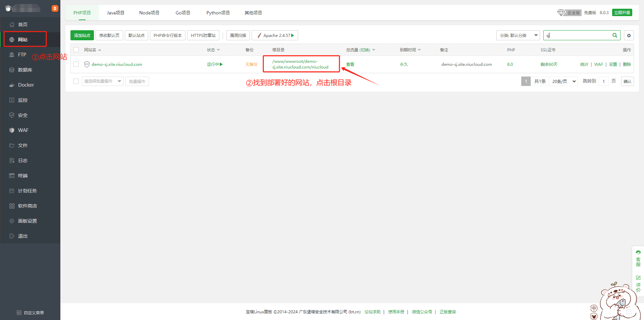
Task: Click the search magnifier icon
Action: click(614, 35)
